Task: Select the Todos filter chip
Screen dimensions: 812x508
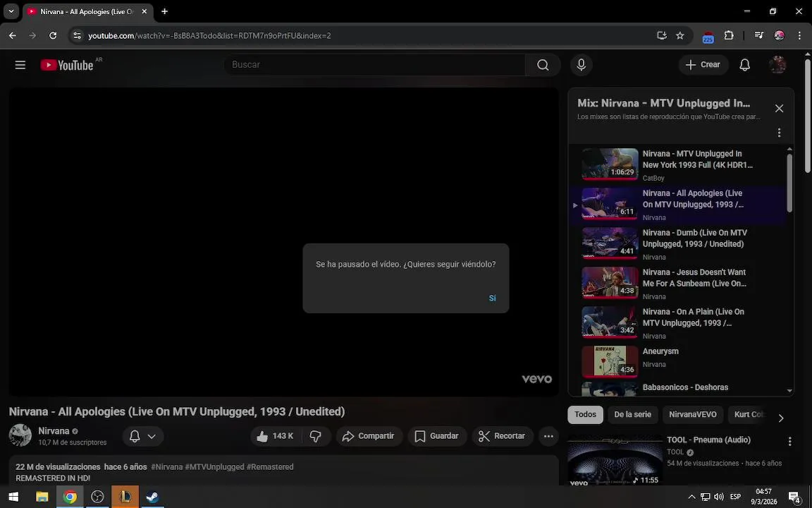Action: [x=585, y=415]
